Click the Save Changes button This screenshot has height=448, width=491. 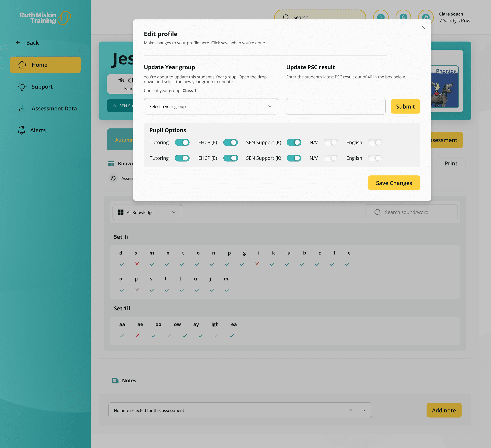click(x=394, y=183)
